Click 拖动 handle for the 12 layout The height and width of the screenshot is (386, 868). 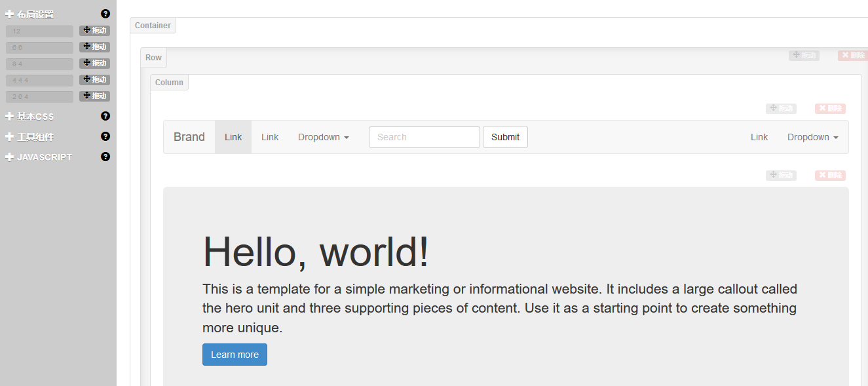[94, 31]
